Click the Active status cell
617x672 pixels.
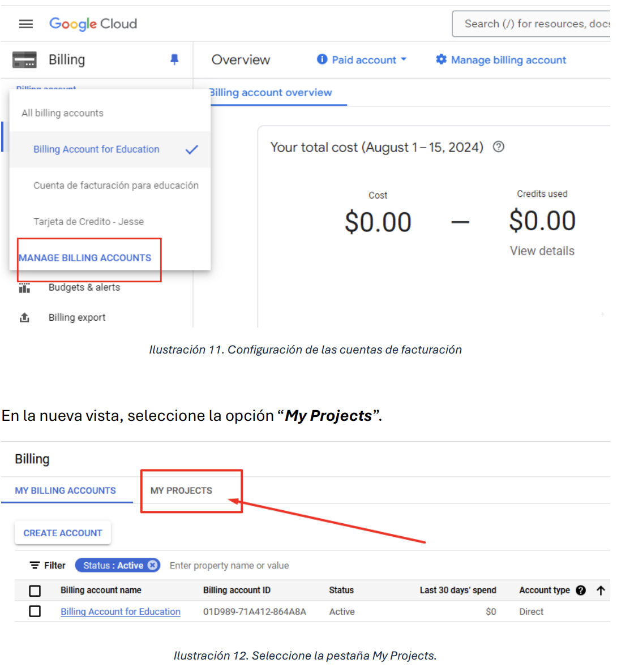[x=342, y=612]
